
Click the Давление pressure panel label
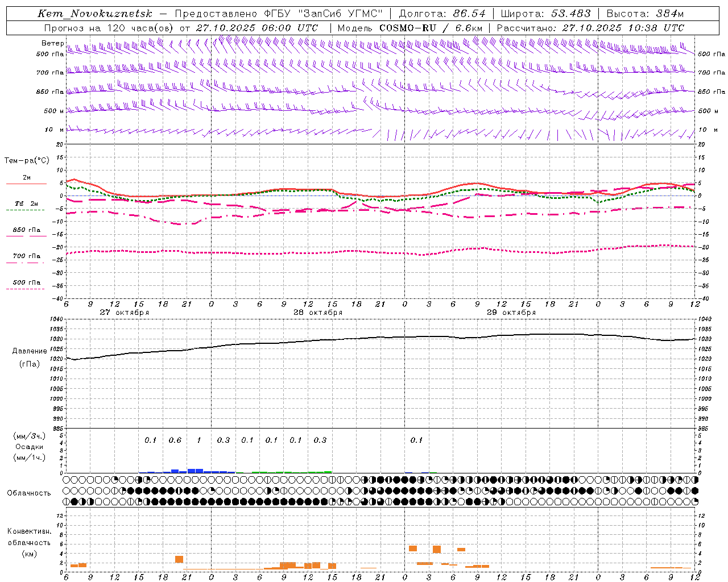30,351
